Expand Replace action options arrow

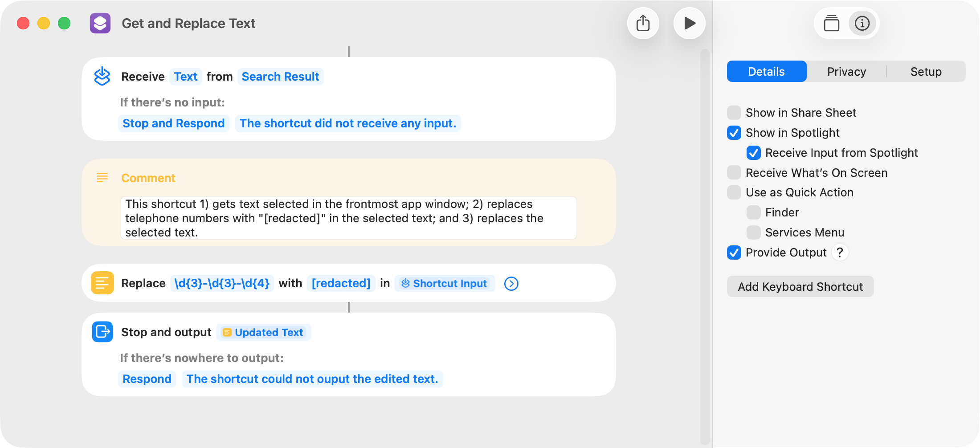coord(511,283)
